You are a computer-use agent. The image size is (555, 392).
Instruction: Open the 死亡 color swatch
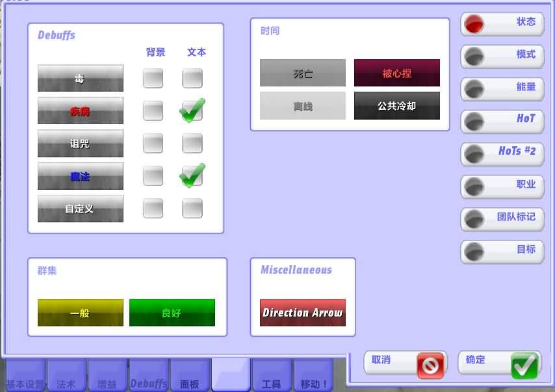303,73
